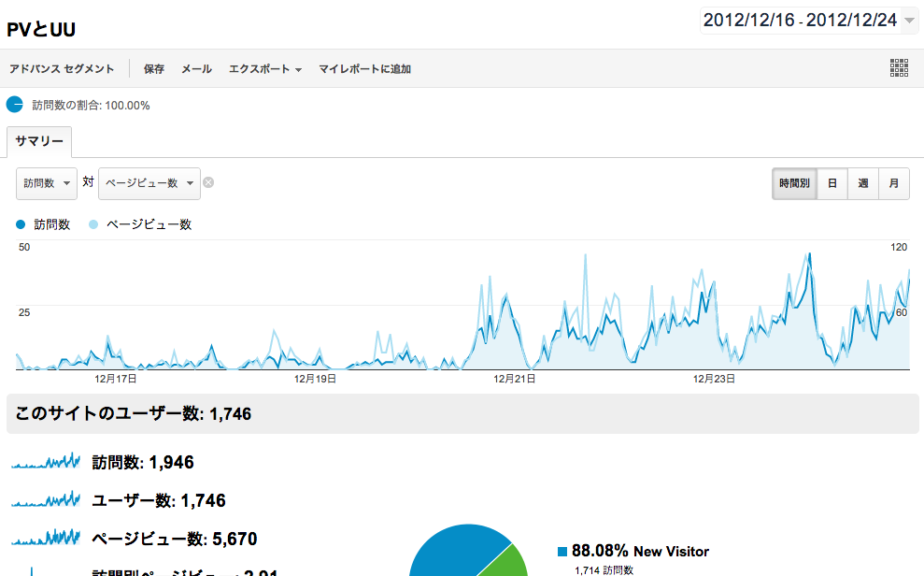Click the 12月21日 axis label

click(x=515, y=379)
